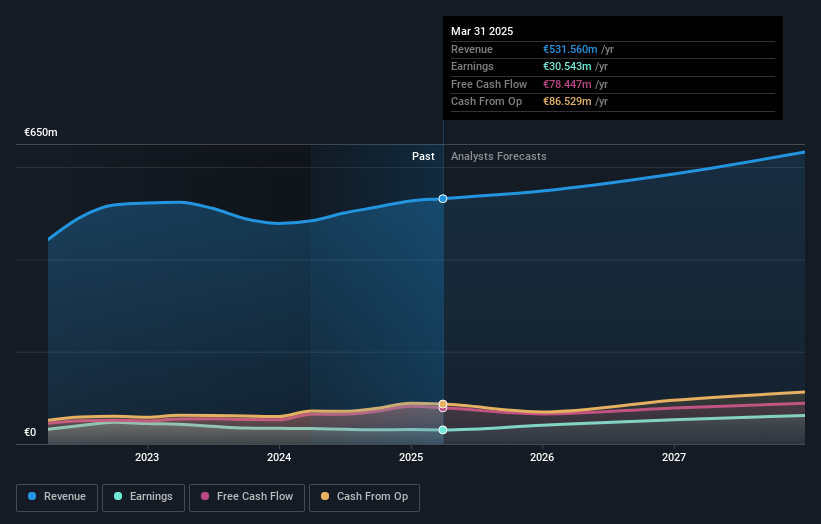Click the €86.529m cash from op value
Image resolution: width=821 pixels, height=524 pixels.
click(x=567, y=102)
